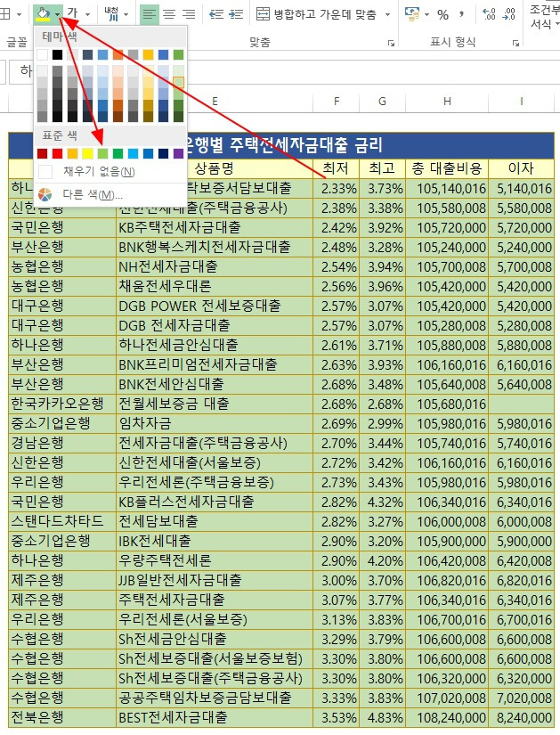Open the 맞춤 group dialog launcher
560x735 pixels.
[x=391, y=43]
